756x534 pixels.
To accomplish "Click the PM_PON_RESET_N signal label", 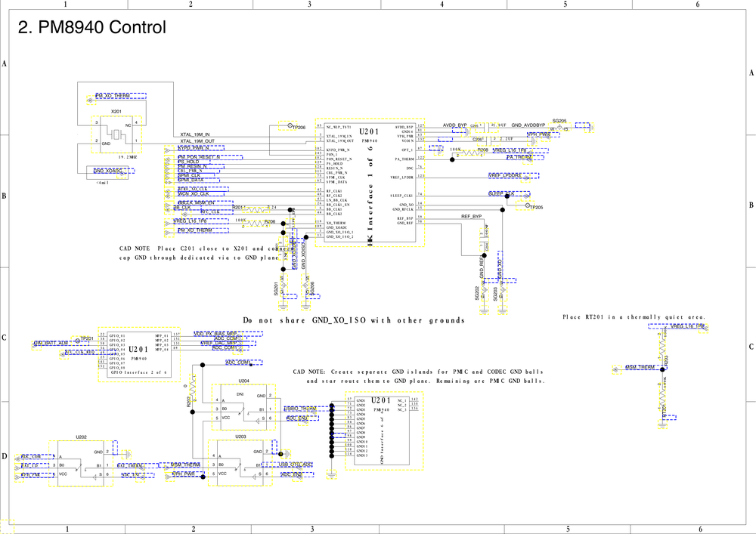I will click(x=199, y=157).
